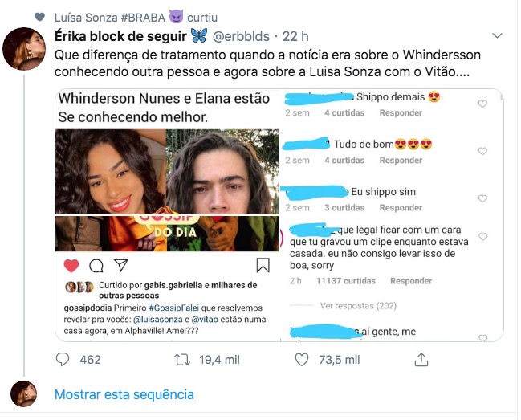This screenshot has height=420, width=521.
Task: Like the "Eu shippo sim" comment heart
Action: click(482, 198)
